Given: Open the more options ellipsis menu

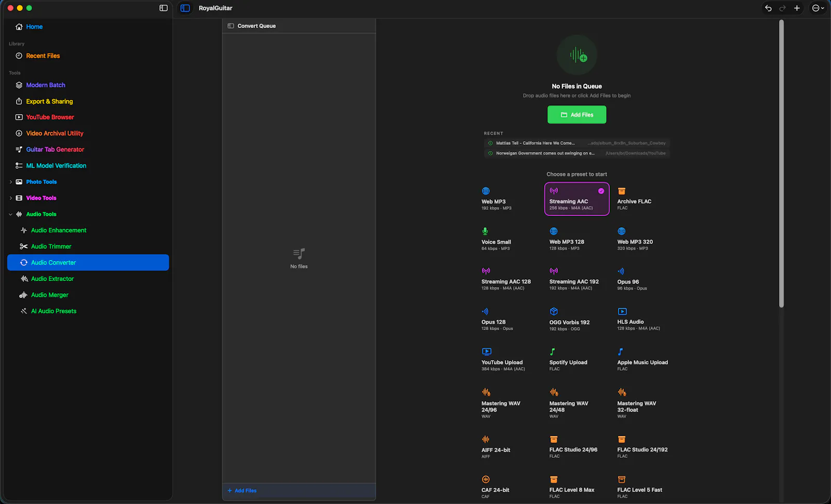Looking at the screenshot, I should (818, 8).
